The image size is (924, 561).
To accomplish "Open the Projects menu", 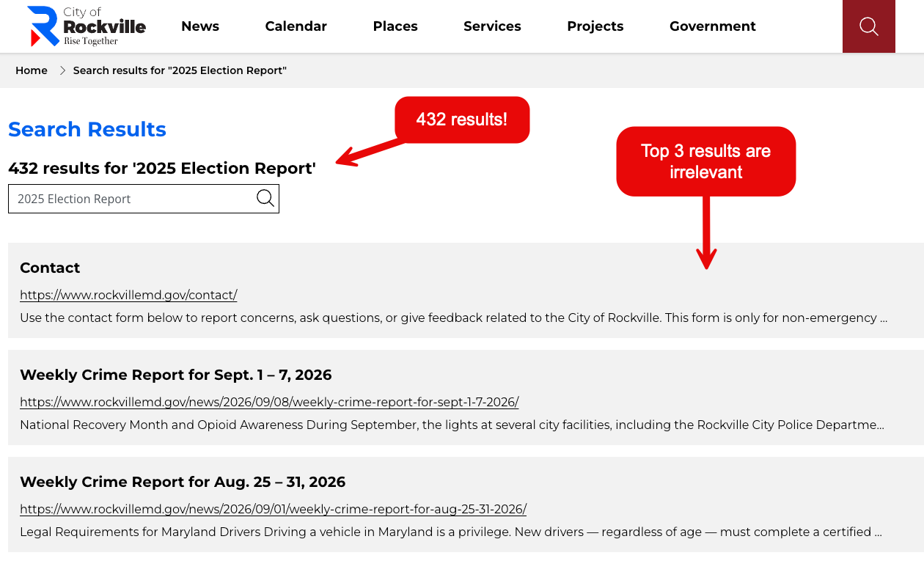I will coord(595,26).
